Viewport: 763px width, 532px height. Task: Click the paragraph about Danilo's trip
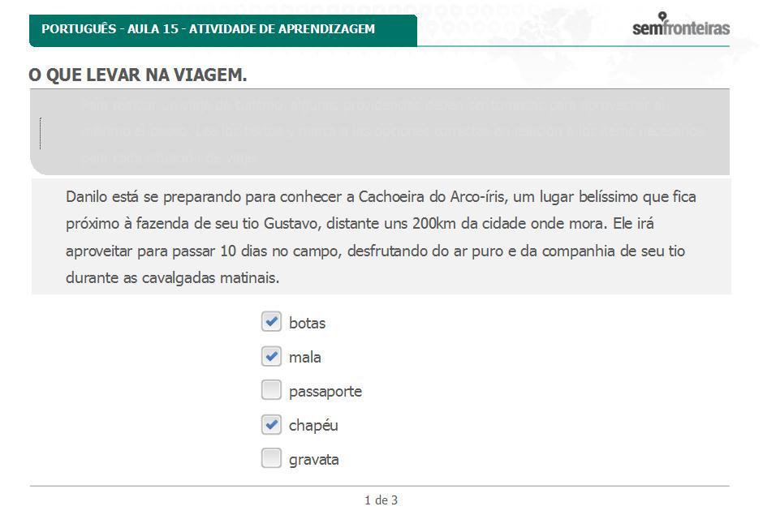click(381, 237)
